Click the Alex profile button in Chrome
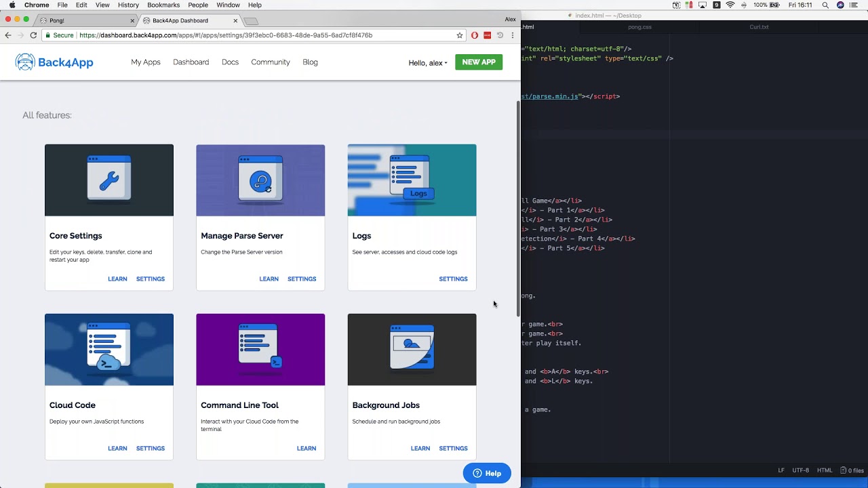The width and height of the screenshot is (868, 488). tap(510, 20)
